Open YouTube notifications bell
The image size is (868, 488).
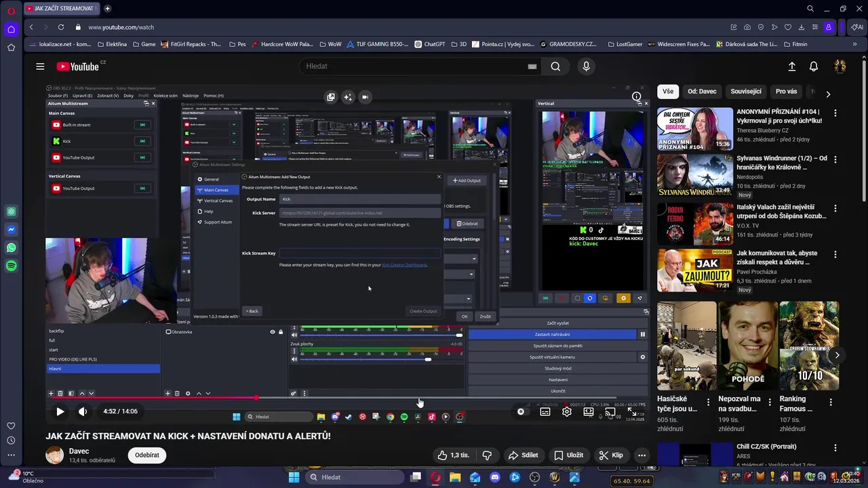(x=814, y=66)
